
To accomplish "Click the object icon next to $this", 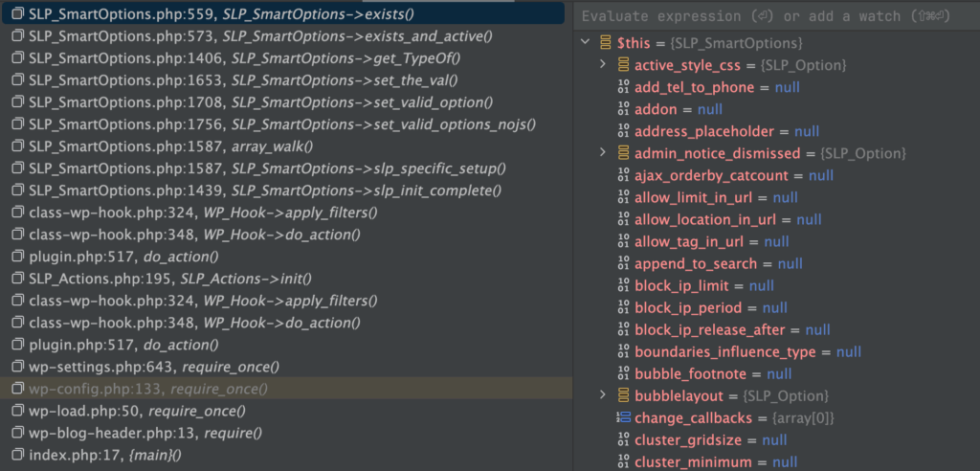I will pyautogui.click(x=605, y=43).
